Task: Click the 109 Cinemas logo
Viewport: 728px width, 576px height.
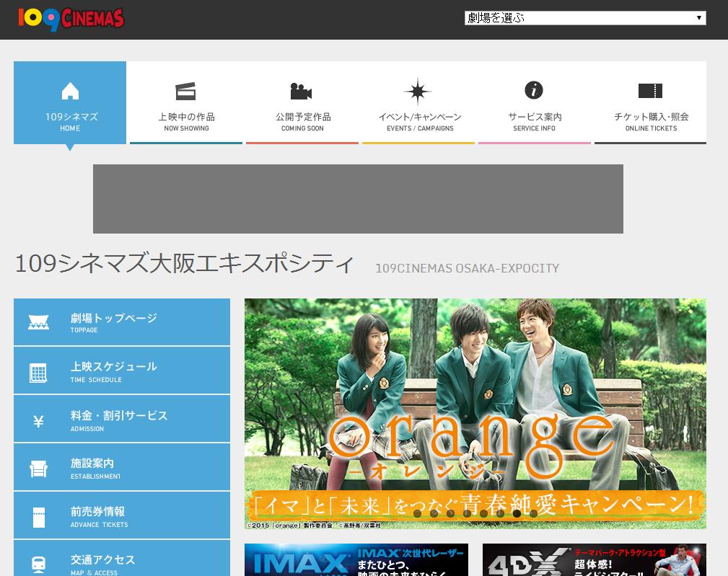Action: (71, 19)
